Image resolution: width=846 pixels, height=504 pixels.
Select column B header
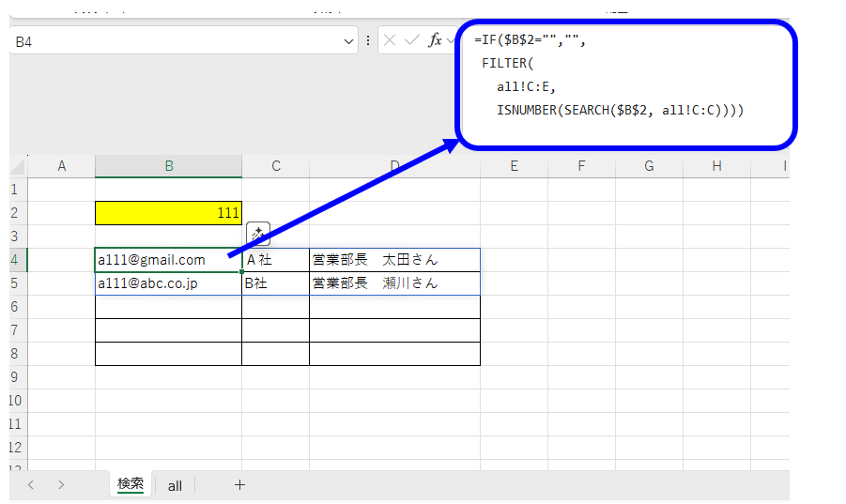point(168,166)
